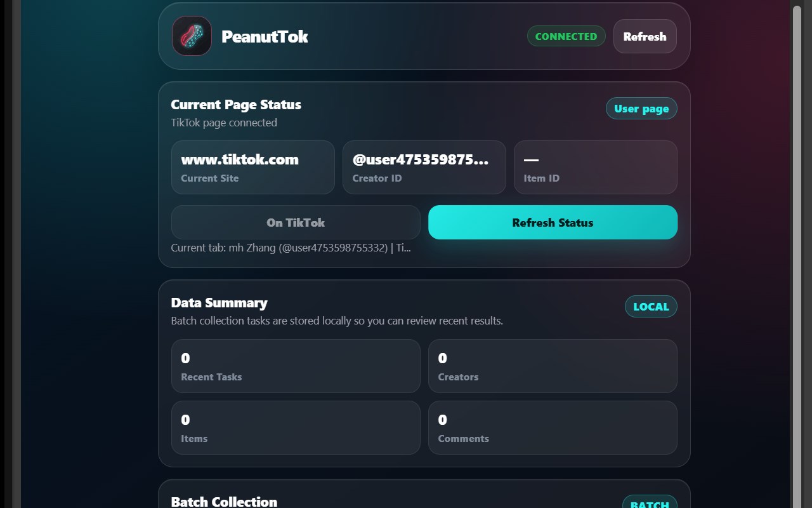Open the Items count card
This screenshot has width=812, height=508.
[x=296, y=427]
